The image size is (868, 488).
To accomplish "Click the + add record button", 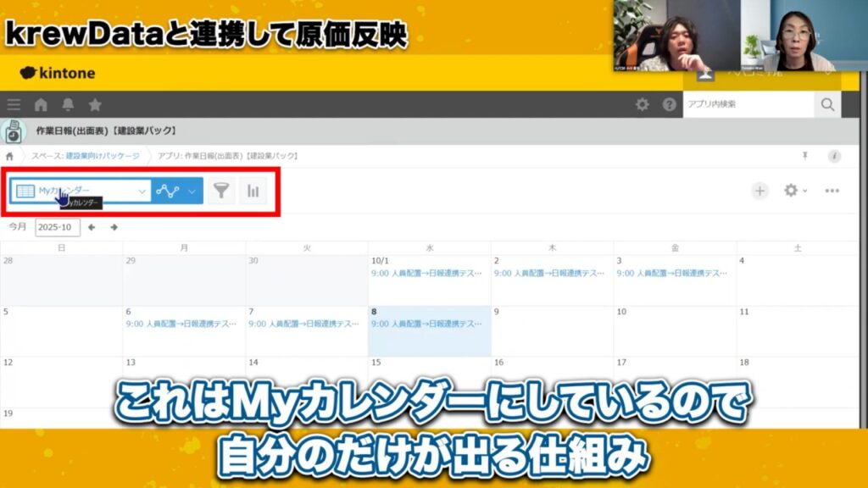I will [x=760, y=191].
